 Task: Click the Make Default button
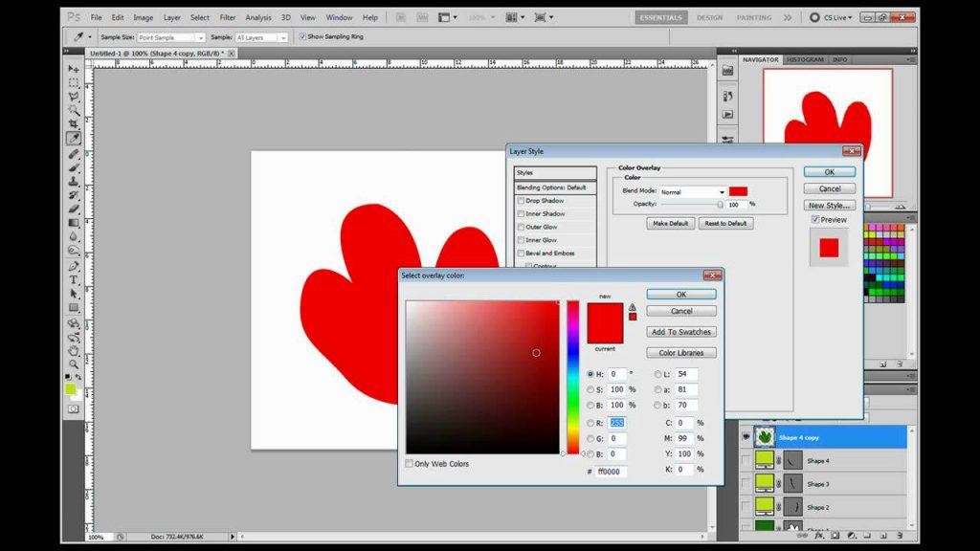click(670, 223)
